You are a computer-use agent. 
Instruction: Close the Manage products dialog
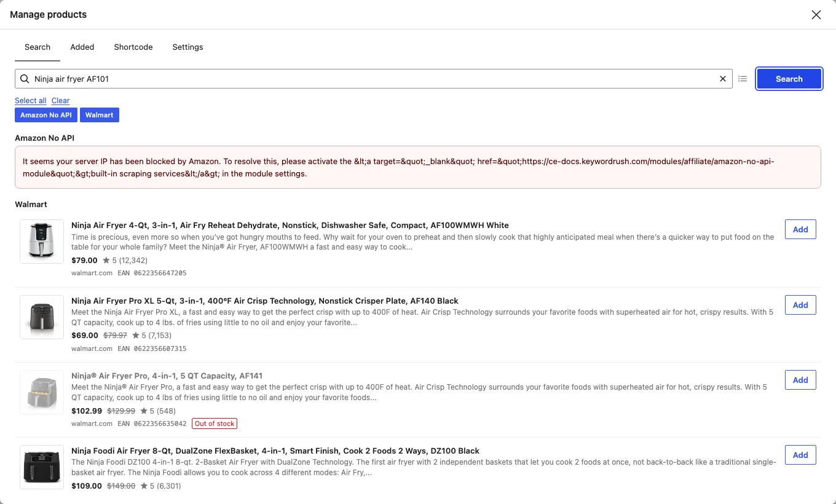point(816,15)
